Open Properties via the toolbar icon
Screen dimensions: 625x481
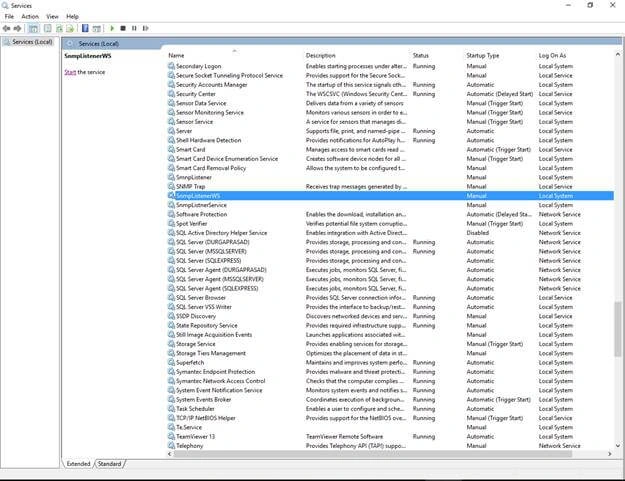[x=48, y=28]
